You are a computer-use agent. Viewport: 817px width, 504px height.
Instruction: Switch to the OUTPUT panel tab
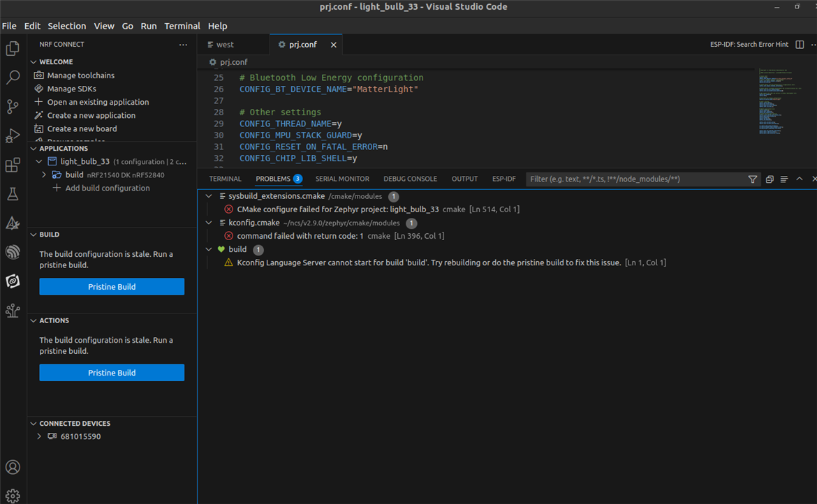pos(464,179)
